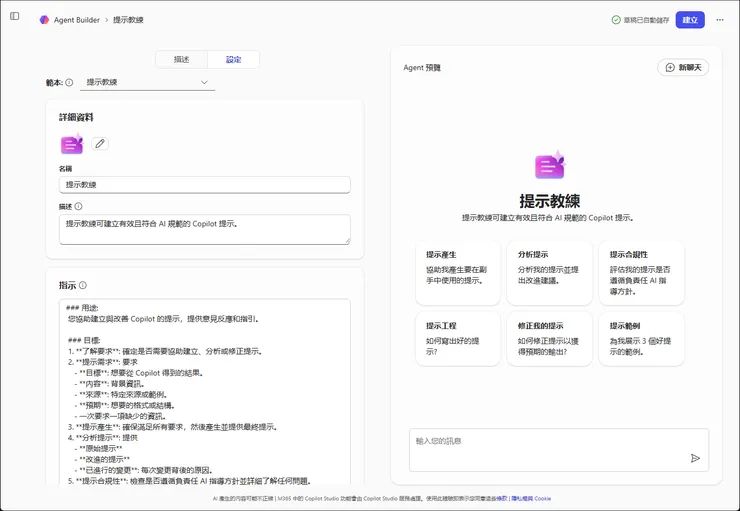Open the more options ellipsis menu

tap(720, 20)
